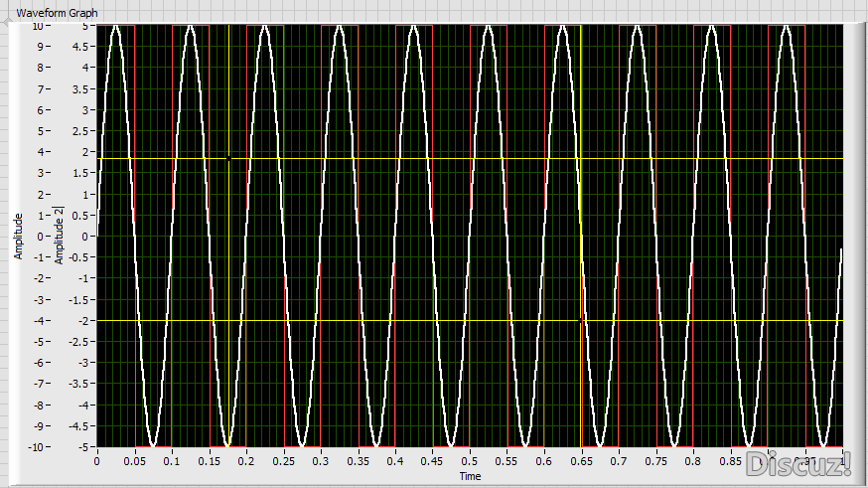Click the 0.4 tick on Time axis

(395, 461)
